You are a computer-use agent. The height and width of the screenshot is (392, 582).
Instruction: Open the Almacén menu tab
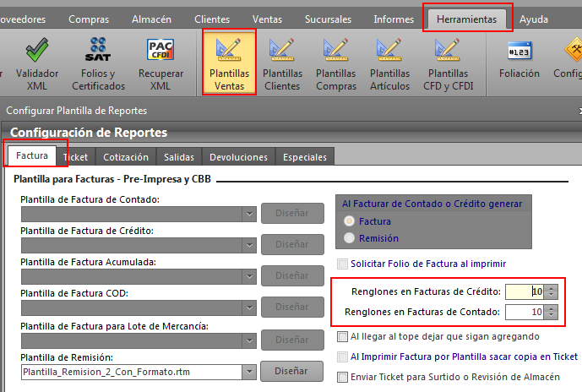(150, 19)
